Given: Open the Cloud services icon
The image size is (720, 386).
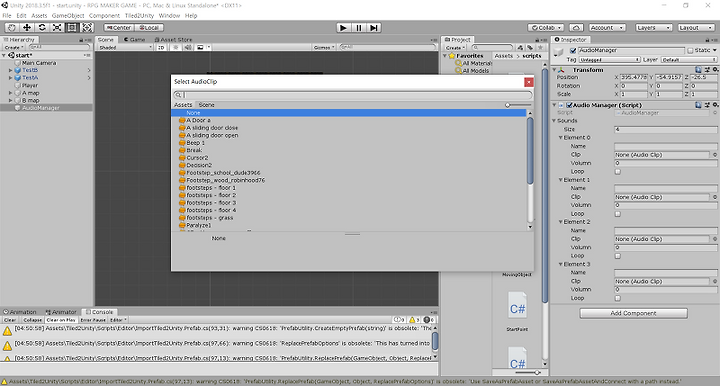Looking at the screenshot, I should (576, 28).
